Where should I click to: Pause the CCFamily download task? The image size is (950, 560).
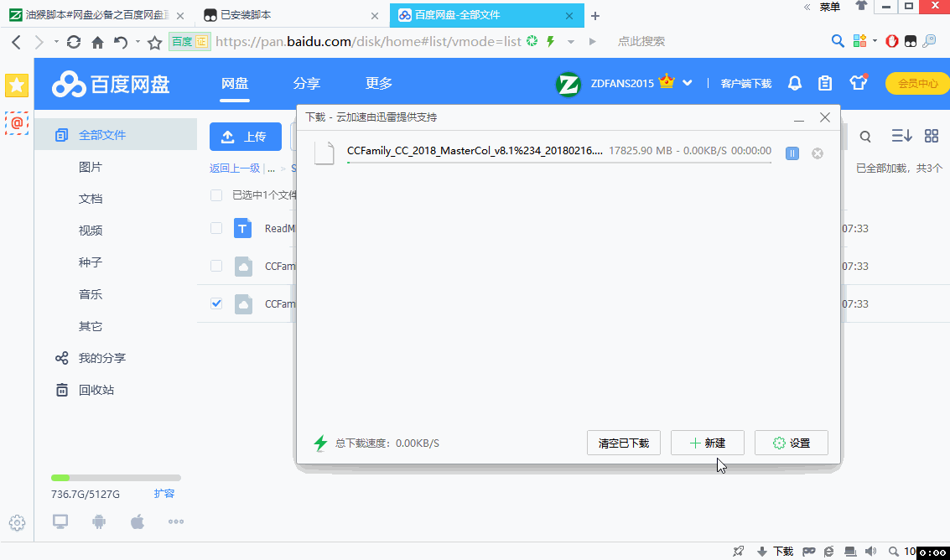pyautogui.click(x=792, y=153)
